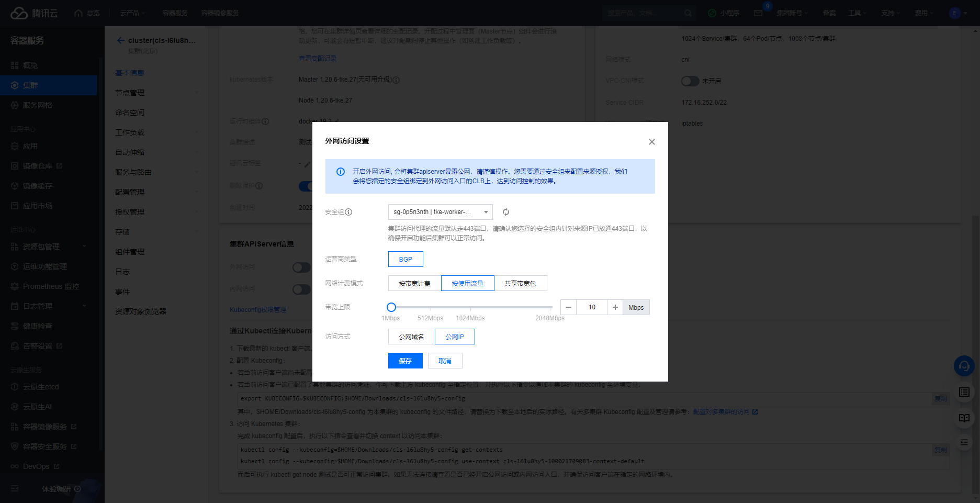Copy the export KUBECONFIG command
Screen dimensions: 980x503
(941, 399)
